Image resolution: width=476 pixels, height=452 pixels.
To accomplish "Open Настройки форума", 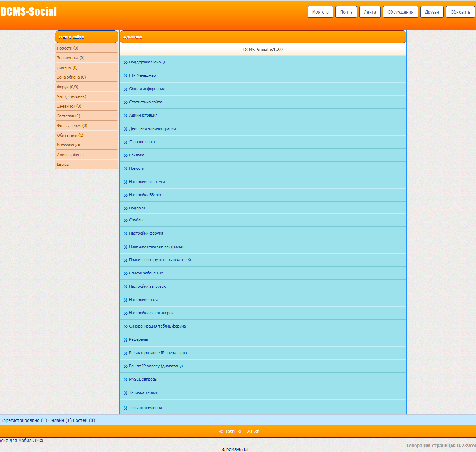I will 146,233.
